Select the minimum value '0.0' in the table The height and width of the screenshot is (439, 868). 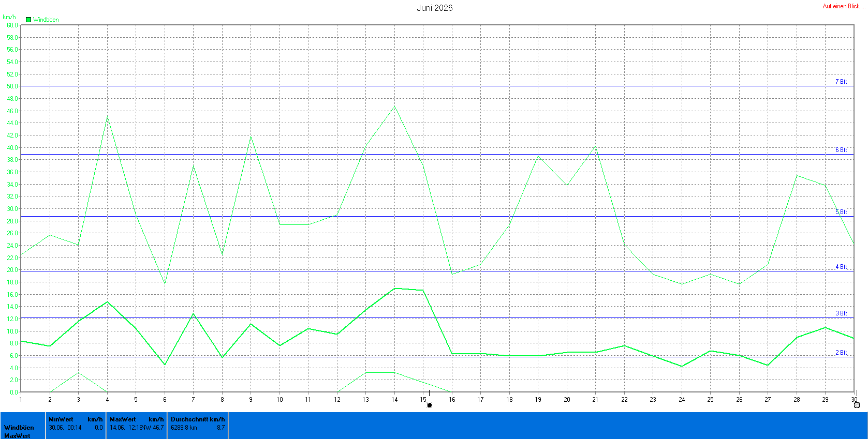point(98,428)
